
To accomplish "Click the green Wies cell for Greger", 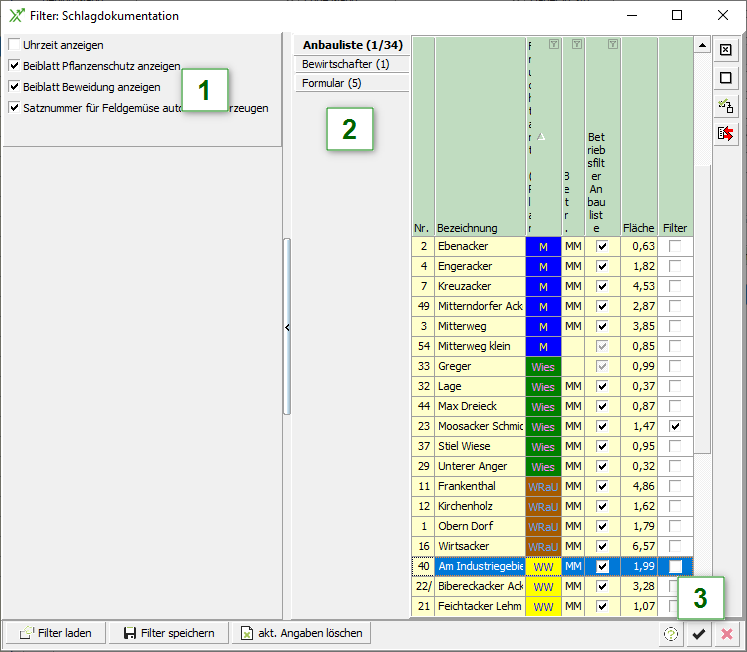I will pos(543,366).
